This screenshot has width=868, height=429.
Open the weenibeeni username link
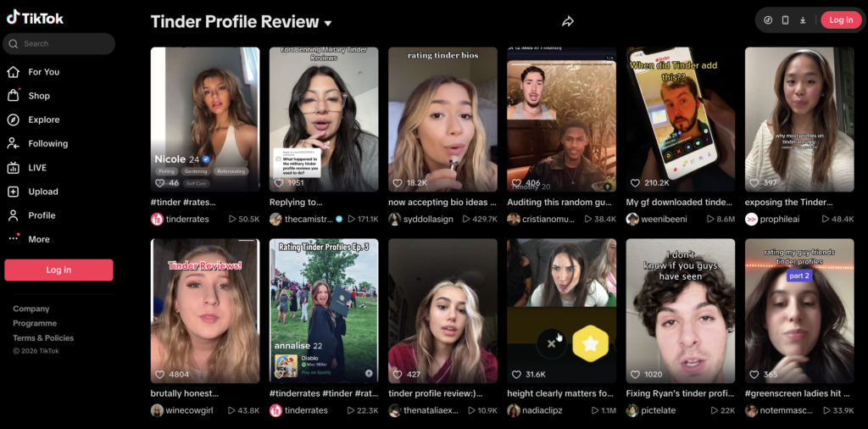click(x=665, y=220)
